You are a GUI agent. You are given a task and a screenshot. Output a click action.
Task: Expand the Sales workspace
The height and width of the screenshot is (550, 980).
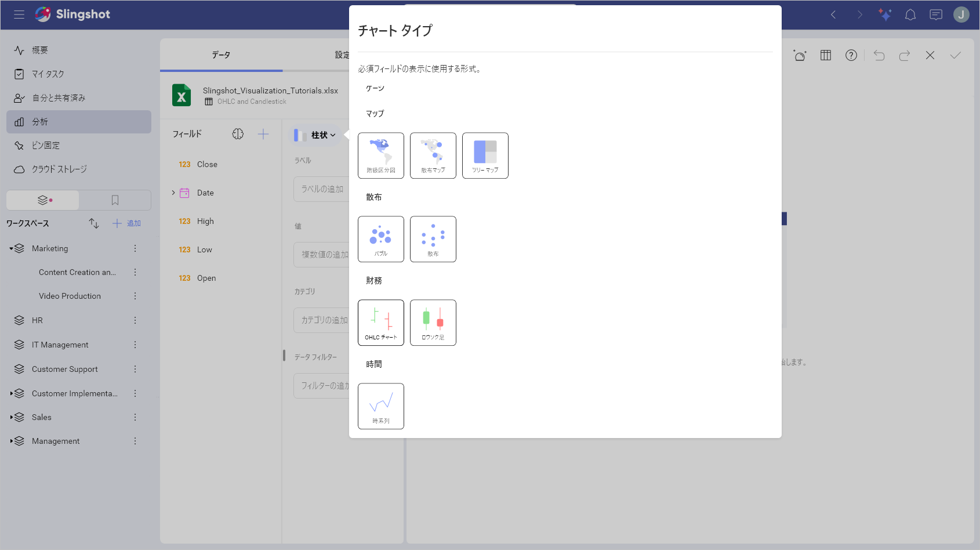(11, 417)
